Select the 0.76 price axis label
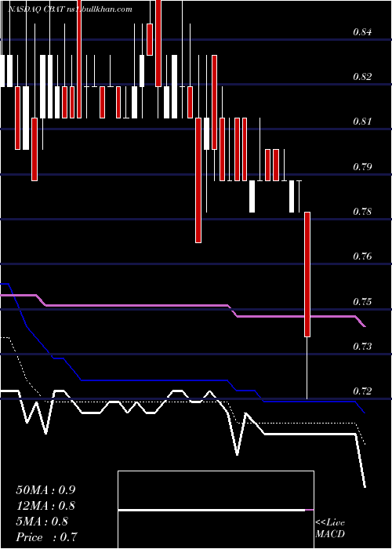This screenshot has width=392, height=549. [x=362, y=256]
